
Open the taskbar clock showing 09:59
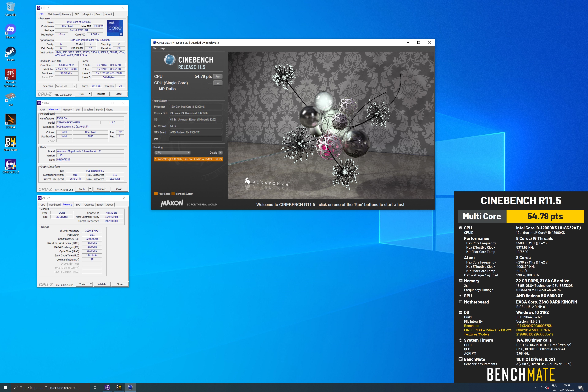pos(567,388)
